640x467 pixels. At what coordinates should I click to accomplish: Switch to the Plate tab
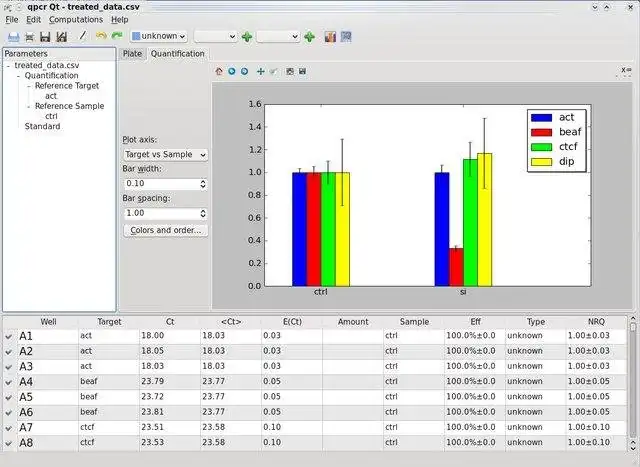point(132,54)
